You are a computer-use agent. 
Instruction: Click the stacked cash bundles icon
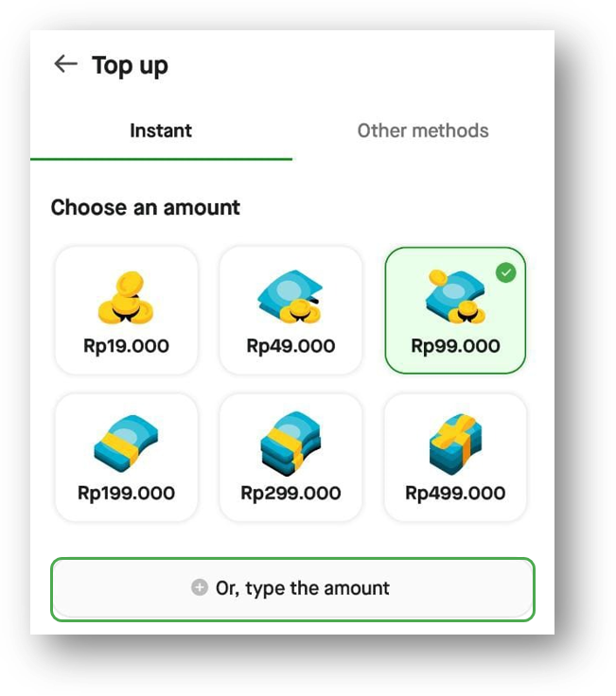[290, 444]
